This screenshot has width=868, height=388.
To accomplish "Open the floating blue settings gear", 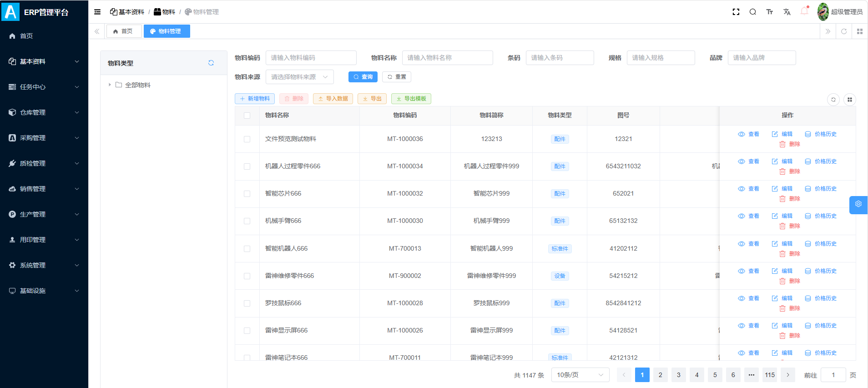I will 858,204.
